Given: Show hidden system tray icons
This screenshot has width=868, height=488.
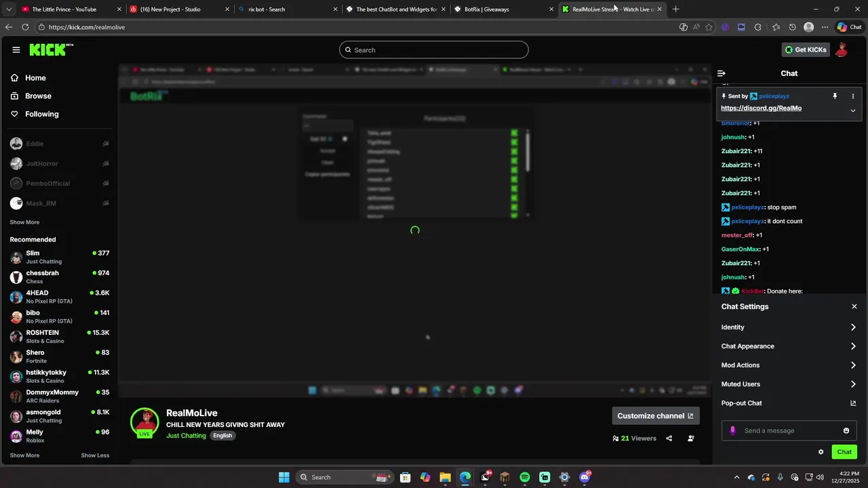Looking at the screenshot, I should (737, 477).
